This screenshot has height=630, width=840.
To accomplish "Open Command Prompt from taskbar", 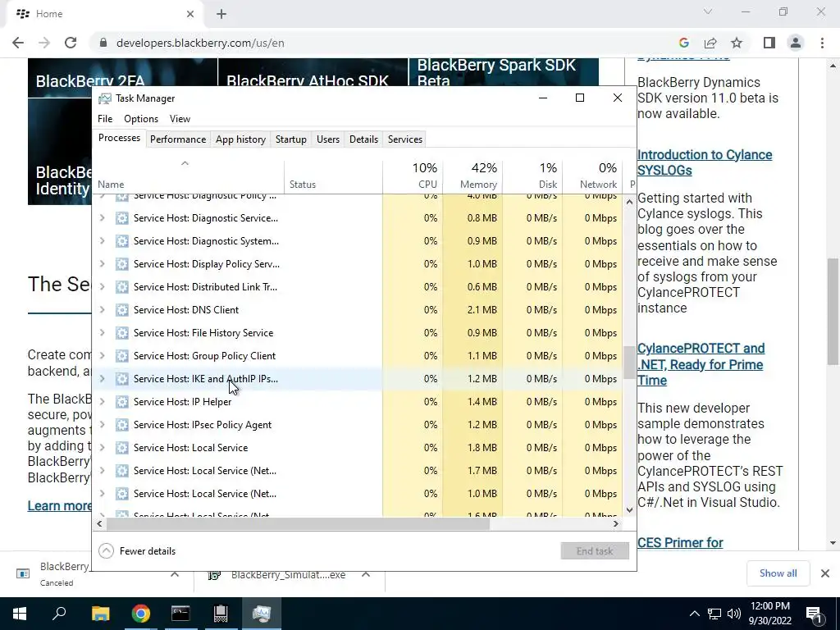I will [x=180, y=614].
